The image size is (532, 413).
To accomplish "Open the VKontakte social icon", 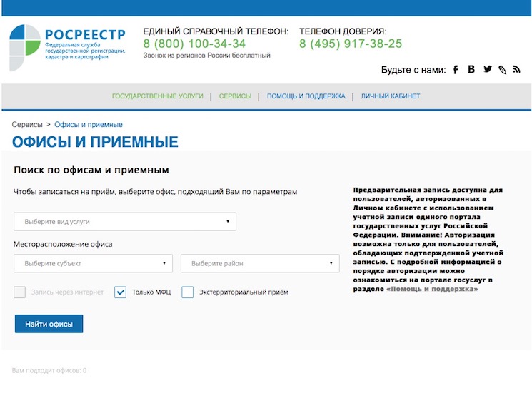I will 471,69.
